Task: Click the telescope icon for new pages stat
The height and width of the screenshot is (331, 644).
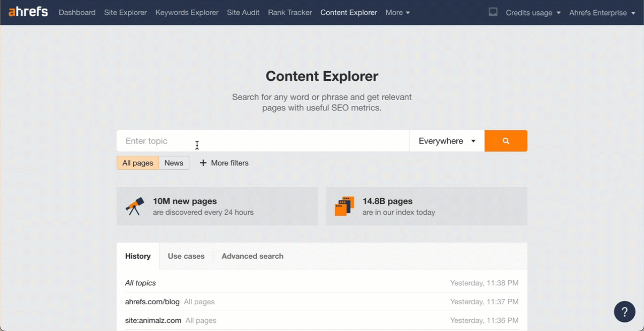Action: point(135,205)
